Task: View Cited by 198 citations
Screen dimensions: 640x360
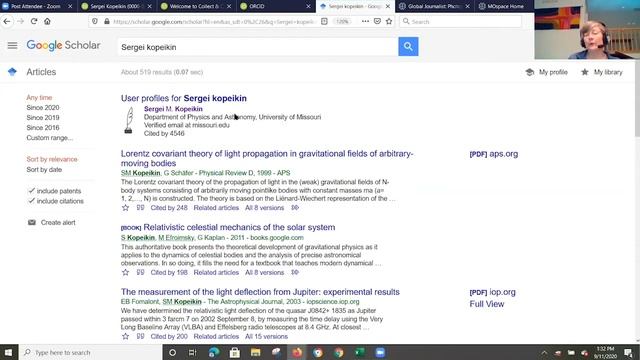Action: pos(169,272)
